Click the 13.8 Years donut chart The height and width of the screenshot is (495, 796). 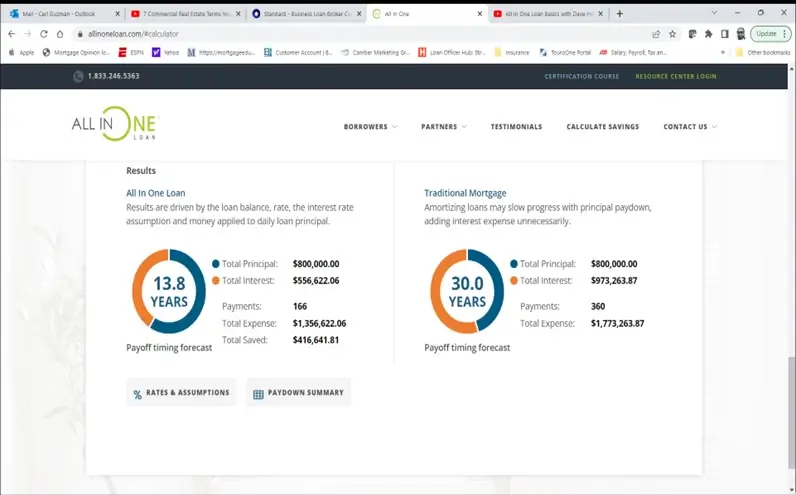[x=169, y=291]
